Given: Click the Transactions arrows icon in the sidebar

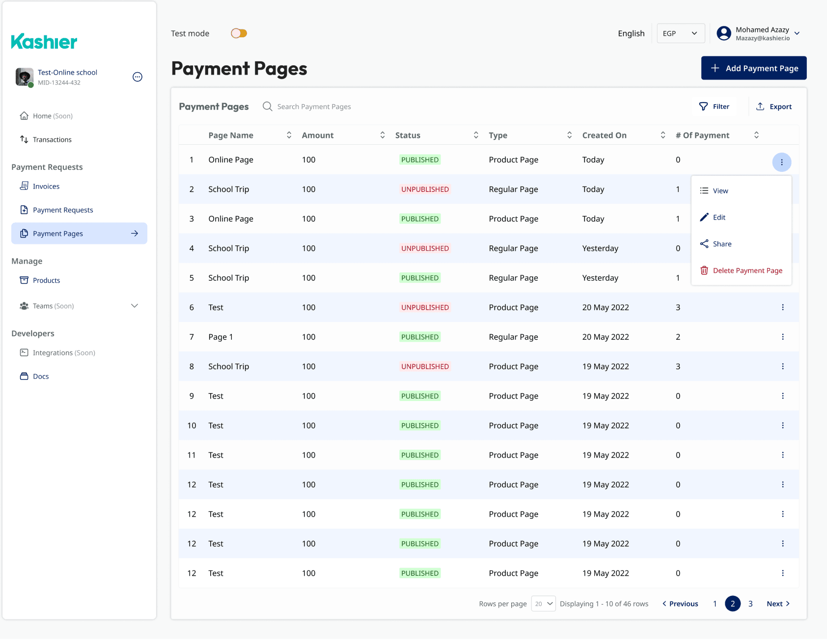Looking at the screenshot, I should click(24, 139).
